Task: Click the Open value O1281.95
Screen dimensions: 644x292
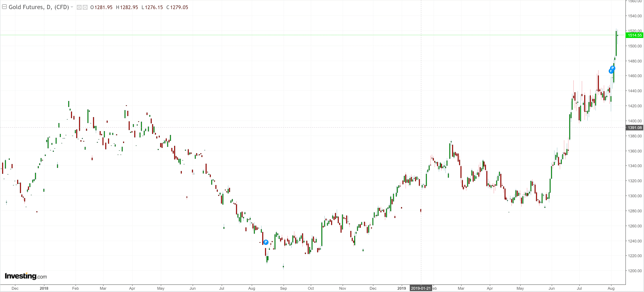Action: (102, 8)
